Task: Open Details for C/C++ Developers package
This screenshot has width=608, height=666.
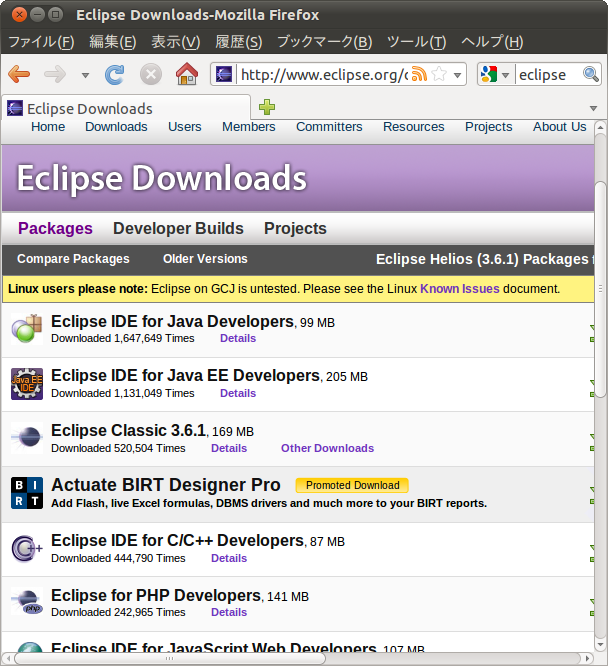Action: point(229,558)
